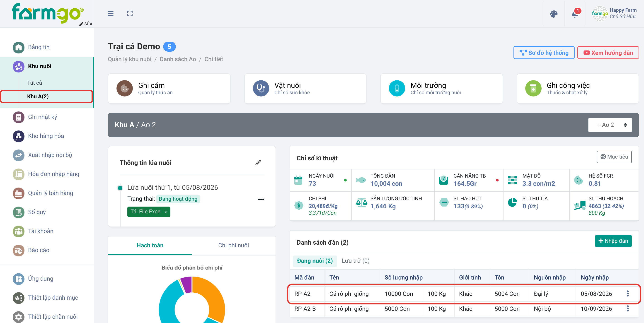This screenshot has height=323, width=644.
Task: Open row menu for RP-A2 herd
Action: (627, 294)
